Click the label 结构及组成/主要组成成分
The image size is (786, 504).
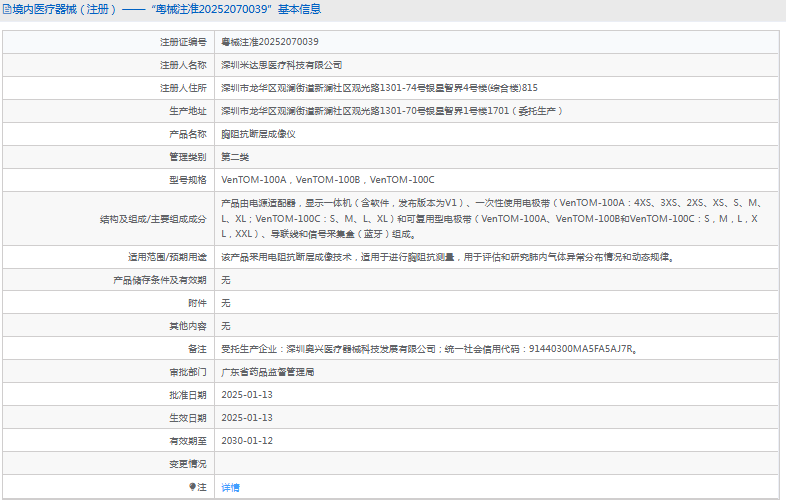(153, 219)
